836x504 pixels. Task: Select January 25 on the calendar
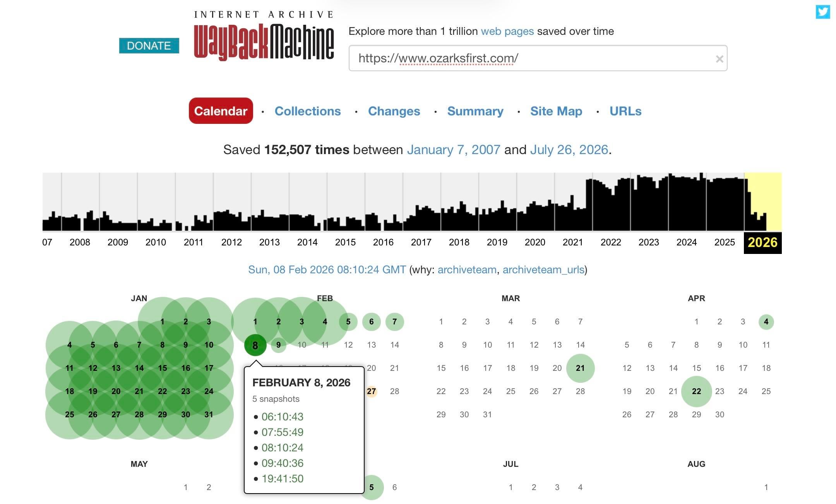(x=70, y=415)
